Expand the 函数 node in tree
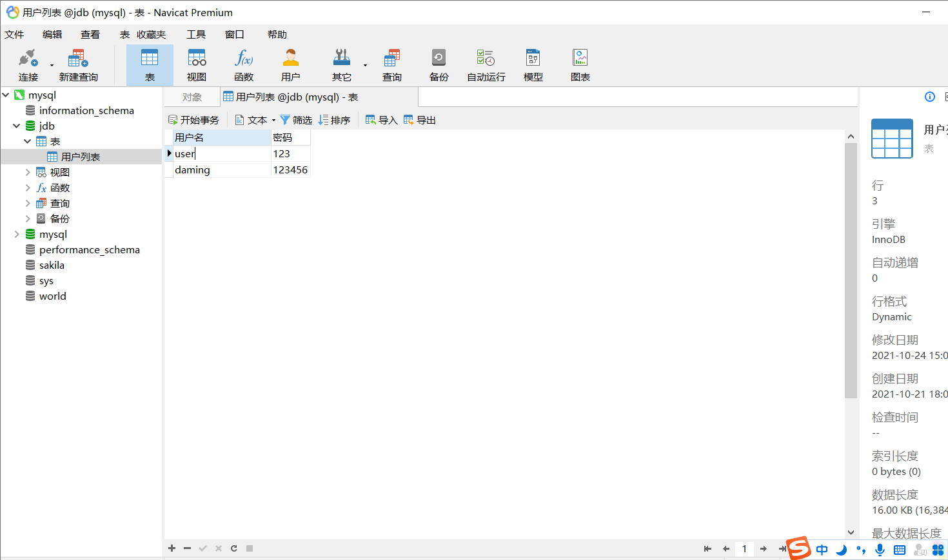This screenshot has width=948, height=560. pyautogui.click(x=28, y=188)
